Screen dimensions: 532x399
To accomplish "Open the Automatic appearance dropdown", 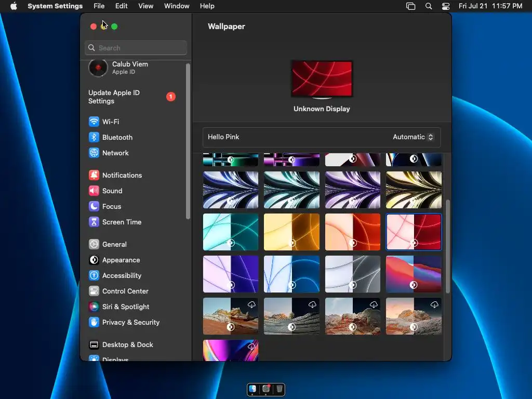I will [x=413, y=137].
